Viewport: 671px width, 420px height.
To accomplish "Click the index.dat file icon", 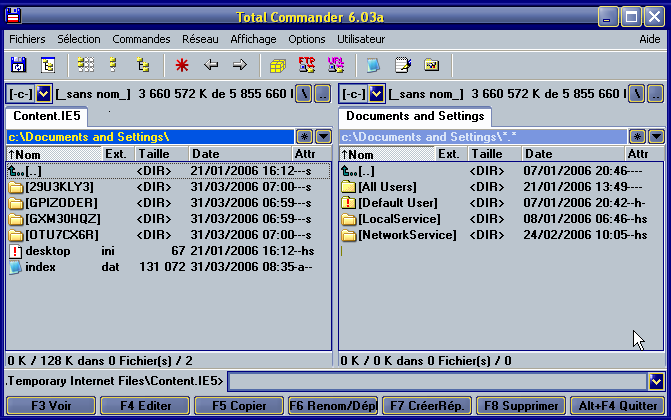I will [x=15, y=267].
